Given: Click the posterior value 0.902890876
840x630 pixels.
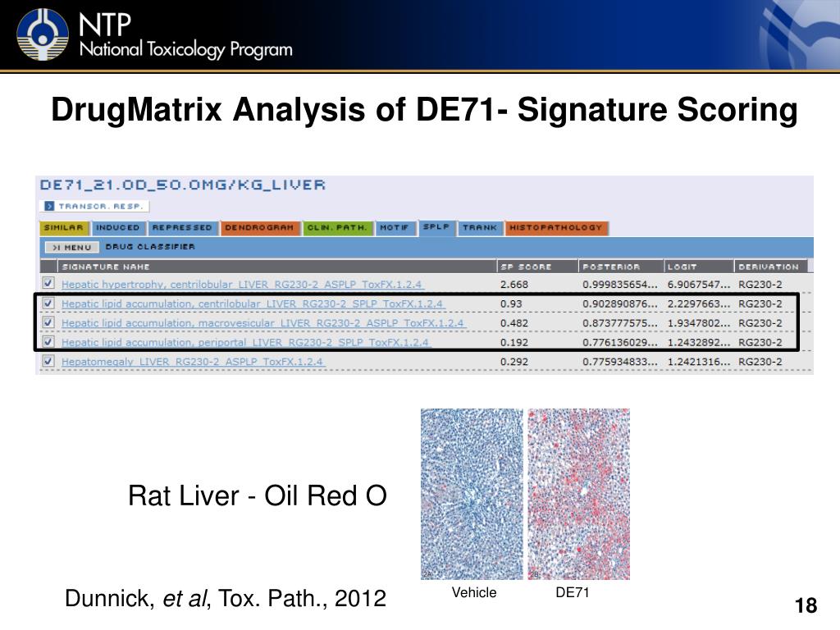Looking at the screenshot, I should tap(620, 304).
